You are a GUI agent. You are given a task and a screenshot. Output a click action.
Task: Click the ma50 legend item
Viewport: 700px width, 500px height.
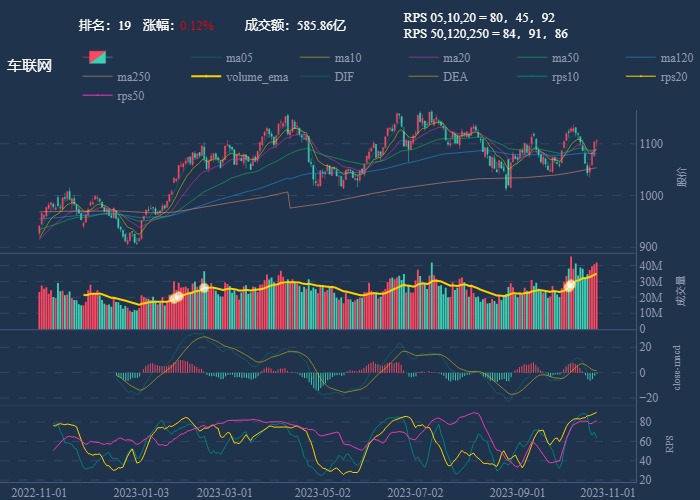[x=552, y=58]
